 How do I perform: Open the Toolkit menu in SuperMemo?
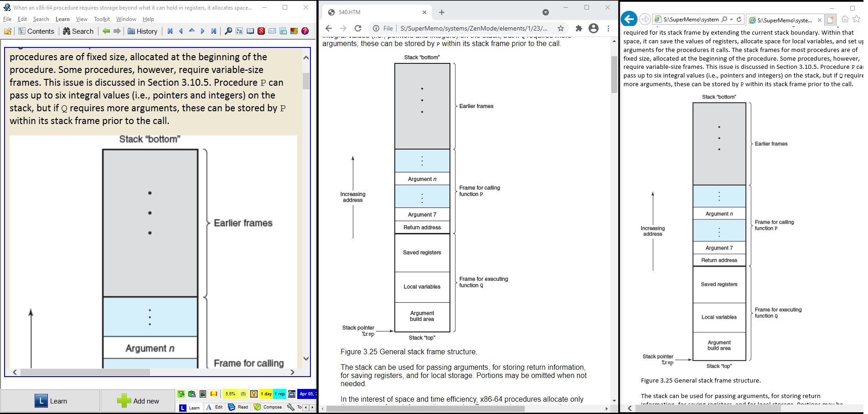(102, 19)
